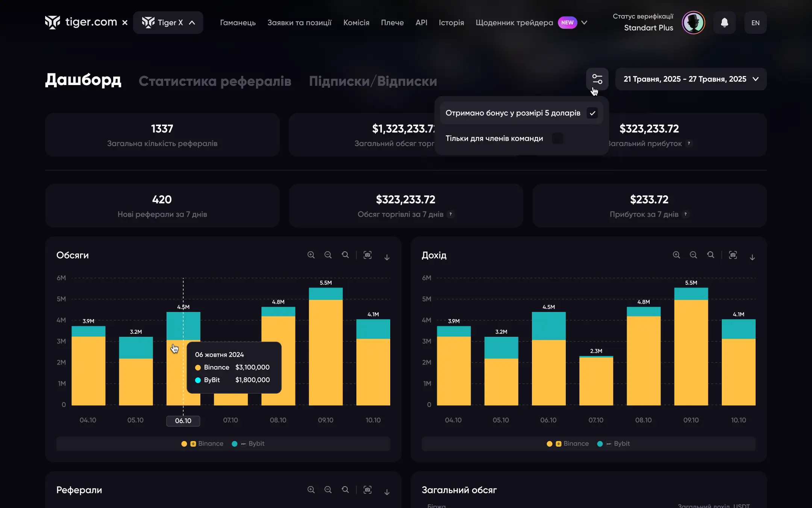Open the Гаманець menu item
The width and height of the screenshot is (812, 508).
click(238, 23)
